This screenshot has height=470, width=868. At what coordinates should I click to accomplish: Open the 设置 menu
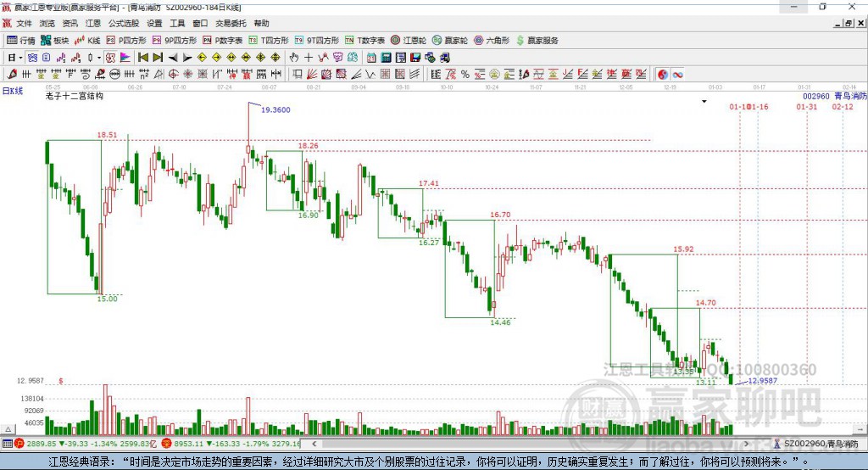click(x=154, y=23)
